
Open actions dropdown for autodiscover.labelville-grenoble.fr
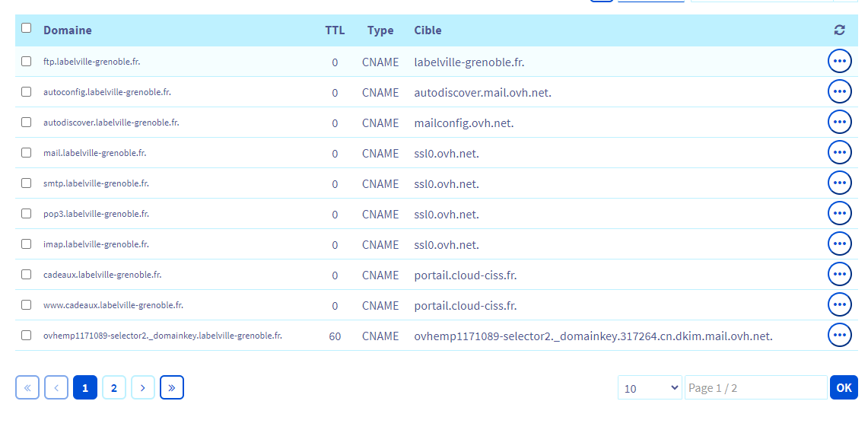839,122
